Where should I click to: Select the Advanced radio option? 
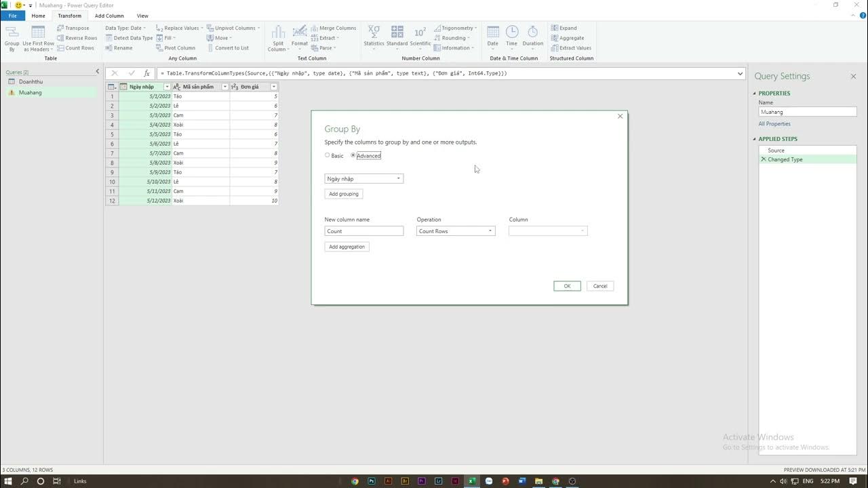[x=353, y=155]
